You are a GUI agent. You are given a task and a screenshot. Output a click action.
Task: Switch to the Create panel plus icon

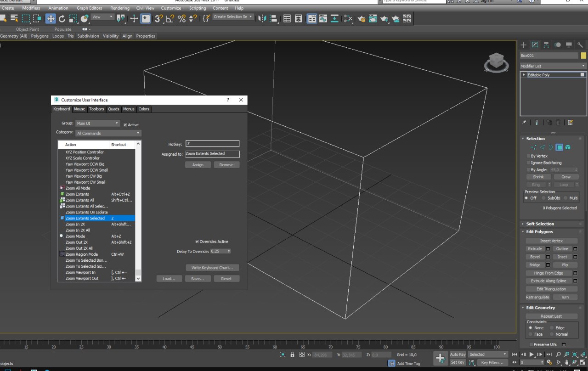523,45
